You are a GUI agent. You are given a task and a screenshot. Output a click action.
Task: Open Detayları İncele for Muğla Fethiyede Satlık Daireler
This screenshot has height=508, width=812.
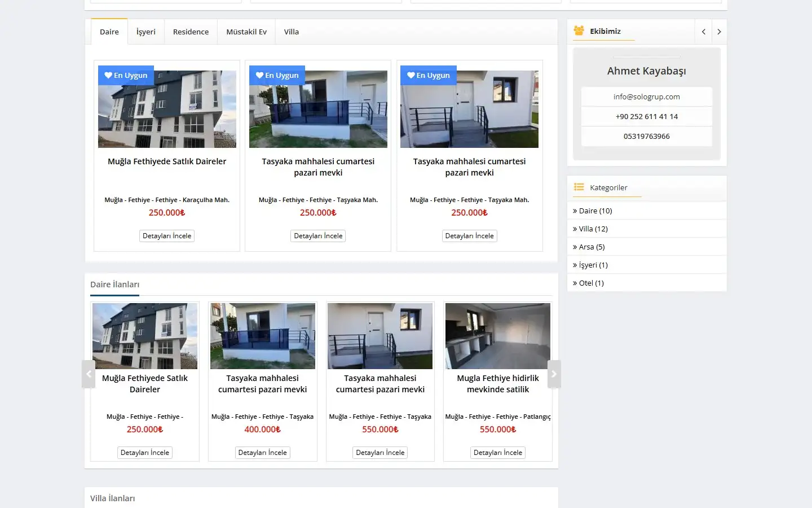click(x=167, y=236)
